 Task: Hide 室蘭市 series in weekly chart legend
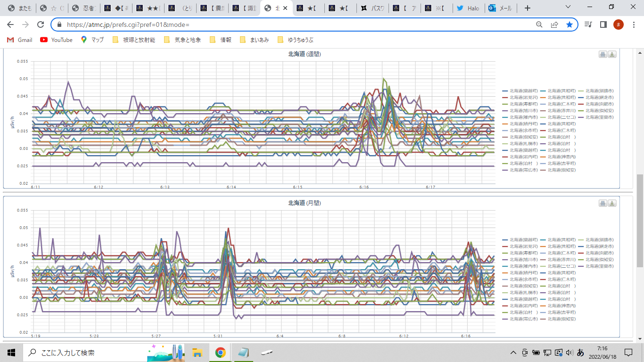coord(599,117)
